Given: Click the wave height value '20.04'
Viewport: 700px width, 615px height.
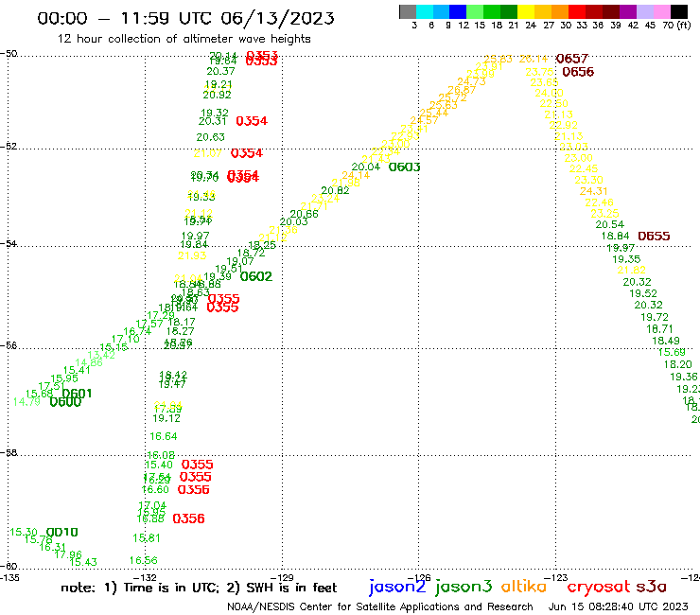Looking at the screenshot, I should pyautogui.click(x=366, y=167).
